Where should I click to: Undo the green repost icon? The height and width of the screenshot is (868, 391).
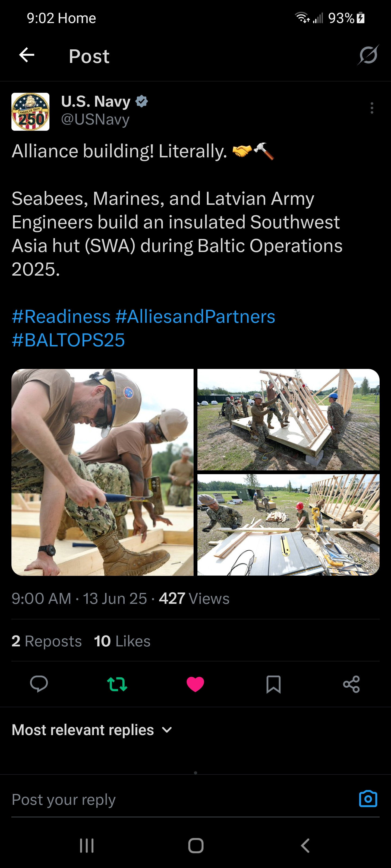click(x=117, y=684)
